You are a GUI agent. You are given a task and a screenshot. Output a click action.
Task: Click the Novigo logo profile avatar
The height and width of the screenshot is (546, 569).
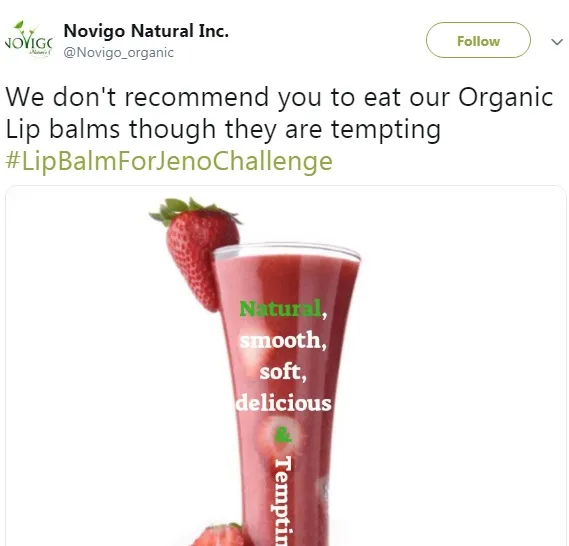[x=29, y=40]
